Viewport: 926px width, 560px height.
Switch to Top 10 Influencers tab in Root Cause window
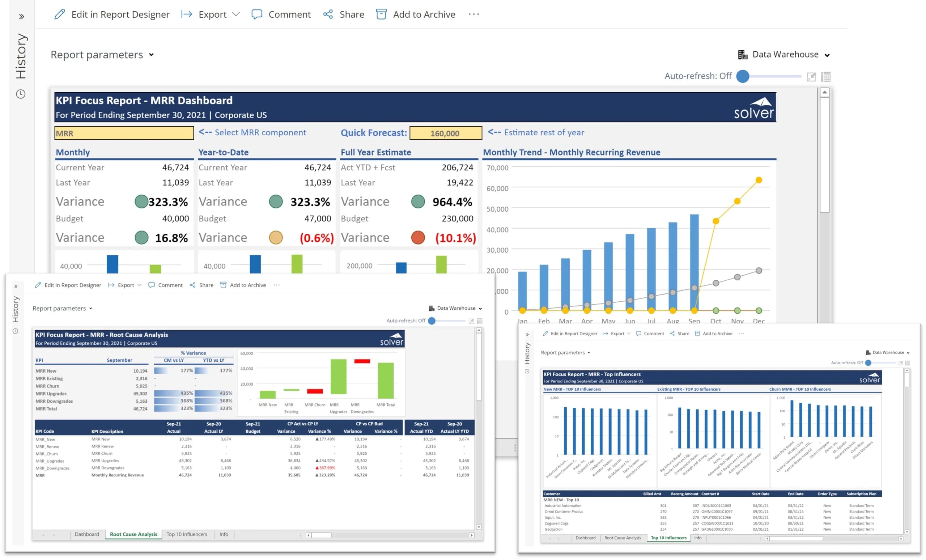pyautogui.click(x=187, y=534)
